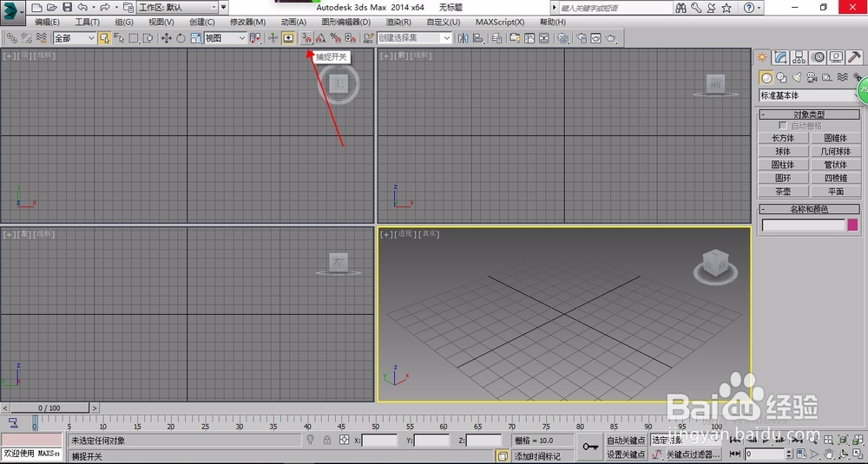
Task: Toggle absolute/offset transform type-in mode
Action: [x=345, y=440]
